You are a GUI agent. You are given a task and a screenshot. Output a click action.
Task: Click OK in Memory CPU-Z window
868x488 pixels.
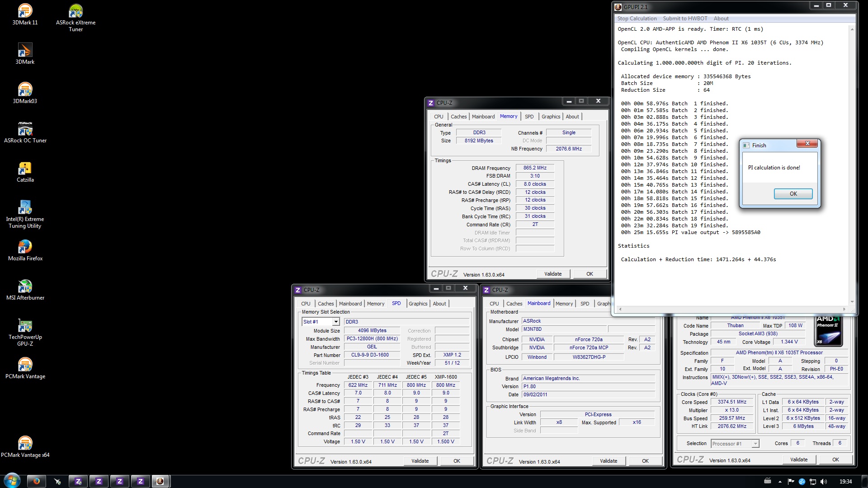[590, 274]
